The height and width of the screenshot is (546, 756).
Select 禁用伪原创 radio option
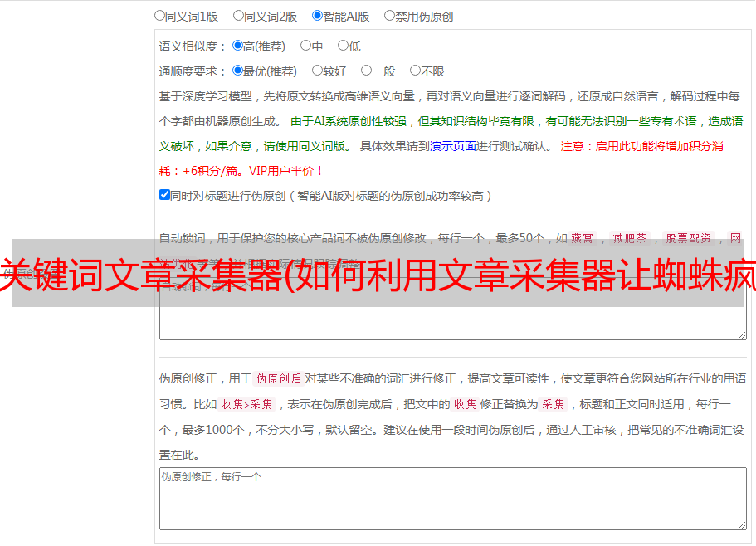[x=389, y=16]
